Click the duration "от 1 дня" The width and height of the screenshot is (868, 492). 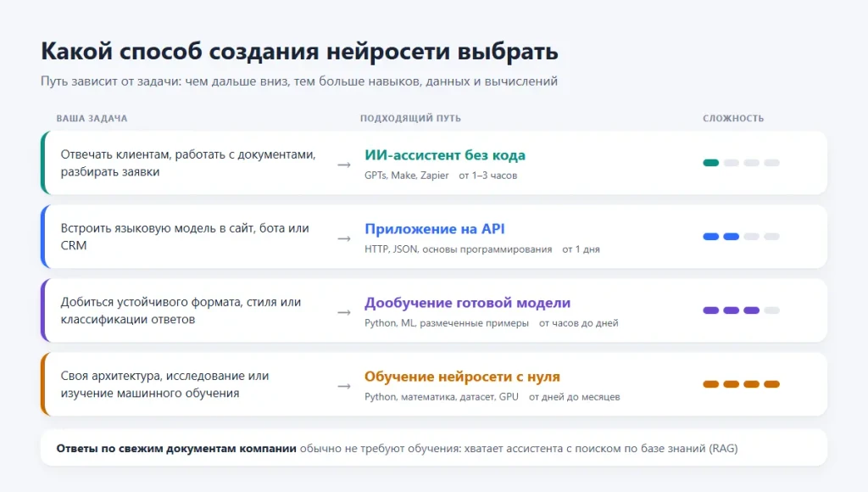click(x=581, y=249)
